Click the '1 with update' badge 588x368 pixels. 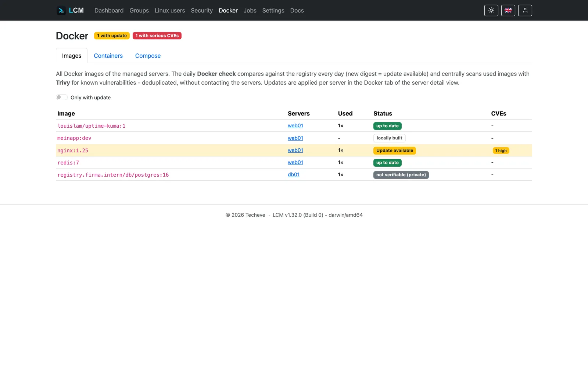click(x=112, y=36)
